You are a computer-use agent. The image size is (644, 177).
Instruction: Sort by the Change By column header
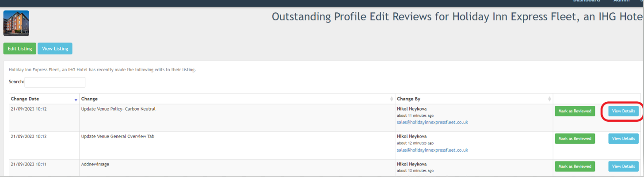pos(474,99)
